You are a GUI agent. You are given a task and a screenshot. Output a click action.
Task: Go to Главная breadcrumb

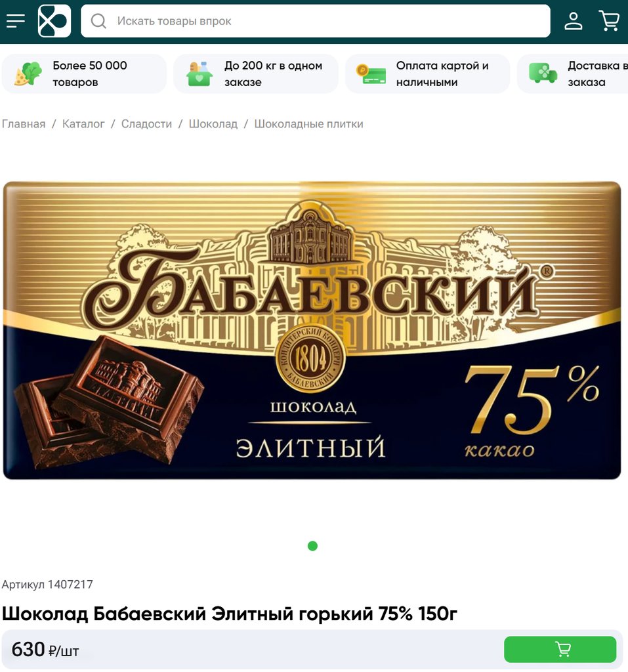click(24, 124)
